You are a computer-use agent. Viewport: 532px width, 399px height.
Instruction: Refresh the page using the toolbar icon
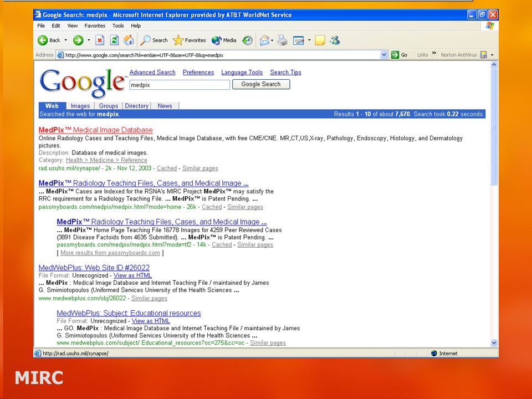tap(114, 40)
